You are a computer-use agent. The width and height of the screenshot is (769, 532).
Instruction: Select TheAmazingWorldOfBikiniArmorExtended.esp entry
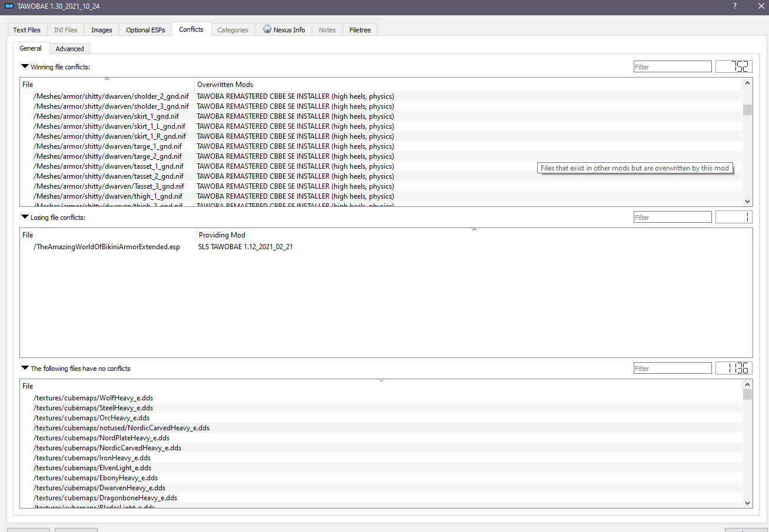106,247
